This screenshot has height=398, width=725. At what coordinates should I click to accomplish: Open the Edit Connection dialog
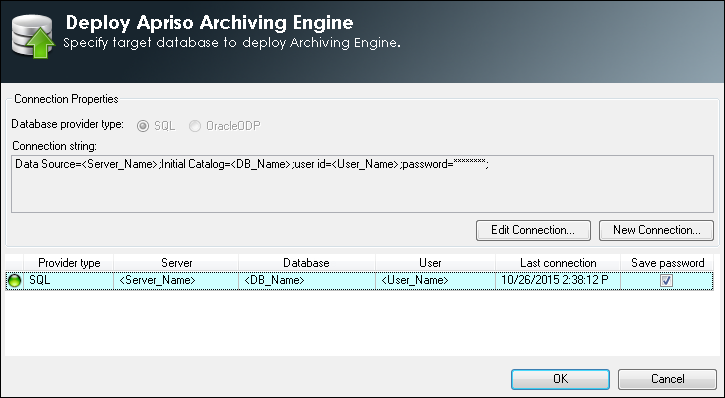point(533,230)
